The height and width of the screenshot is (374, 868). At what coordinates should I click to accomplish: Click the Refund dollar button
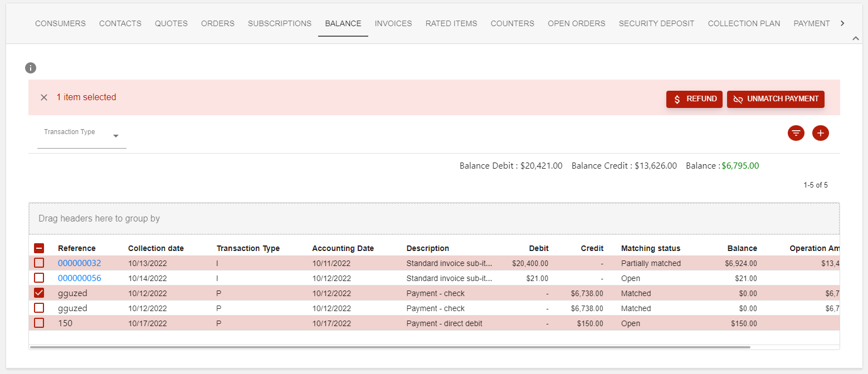point(694,99)
